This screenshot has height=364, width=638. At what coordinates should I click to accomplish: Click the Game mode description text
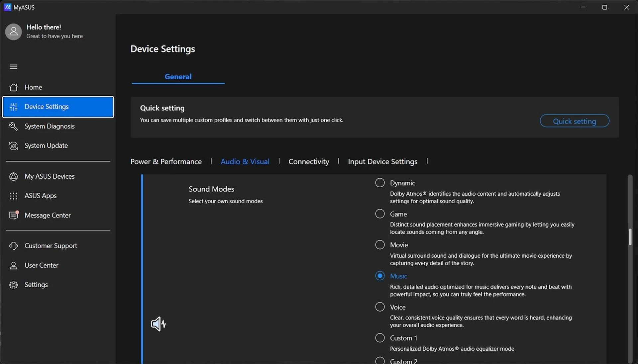[x=482, y=228]
